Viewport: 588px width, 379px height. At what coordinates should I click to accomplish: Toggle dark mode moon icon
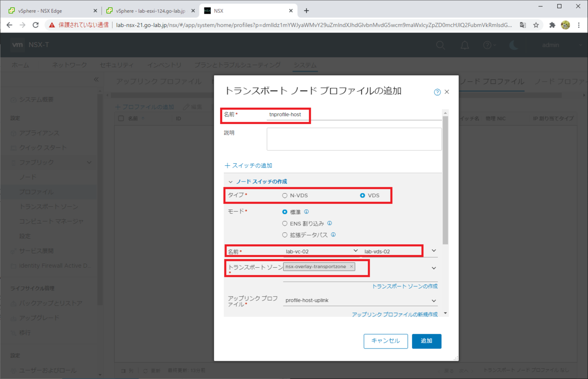click(514, 45)
